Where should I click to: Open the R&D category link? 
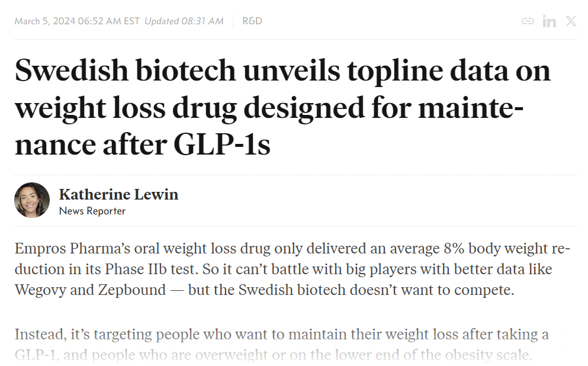click(252, 21)
